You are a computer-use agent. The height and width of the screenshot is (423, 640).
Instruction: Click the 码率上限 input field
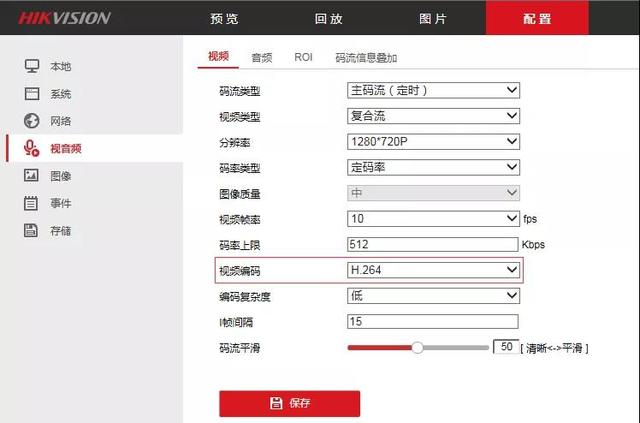pyautogui.click(x=433, y=244)
